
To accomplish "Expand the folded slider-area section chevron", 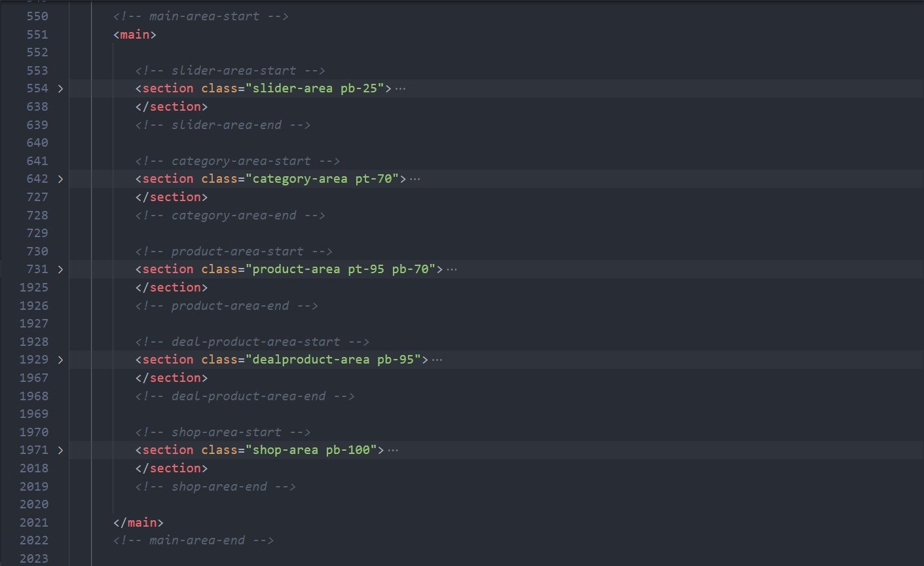I will tap(60, 88).
